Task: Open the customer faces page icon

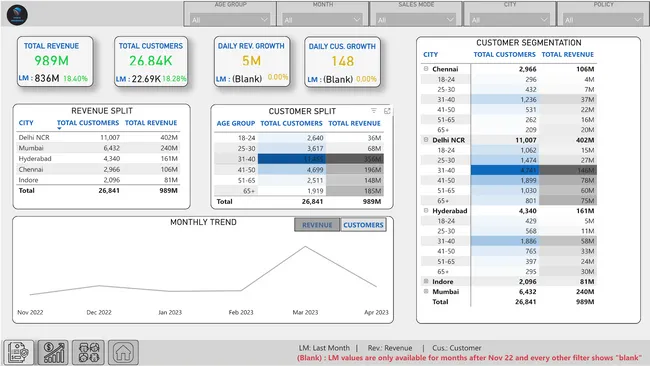Action: [x=88, y=352]
